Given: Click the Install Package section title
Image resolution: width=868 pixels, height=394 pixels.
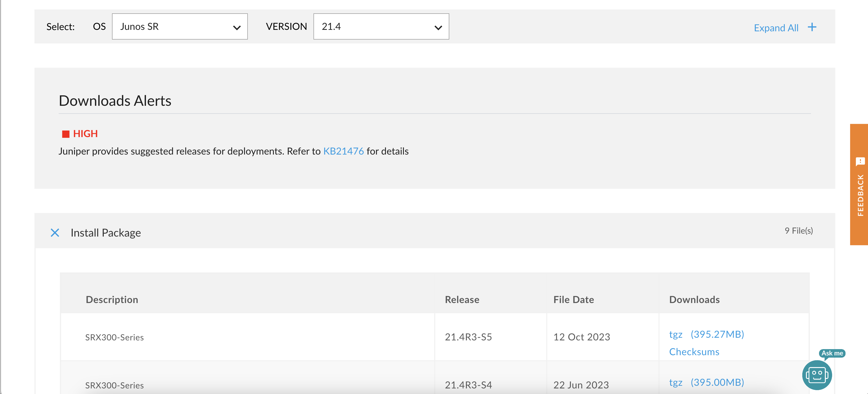Looking at the screenshot, I should pos(106,233).
